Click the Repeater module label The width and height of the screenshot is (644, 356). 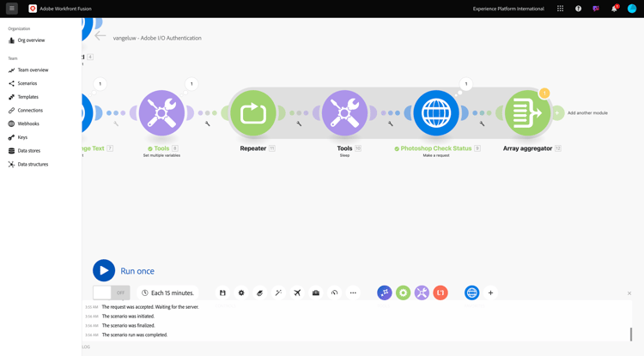253,148
